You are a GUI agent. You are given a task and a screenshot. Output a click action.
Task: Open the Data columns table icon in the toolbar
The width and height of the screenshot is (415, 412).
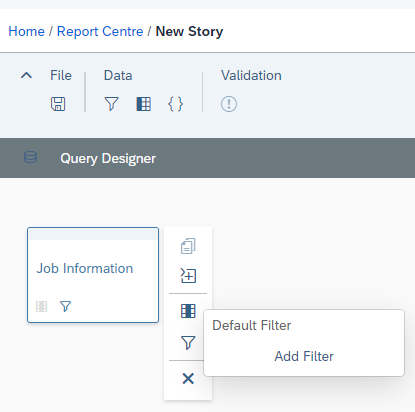click(144, 104)
